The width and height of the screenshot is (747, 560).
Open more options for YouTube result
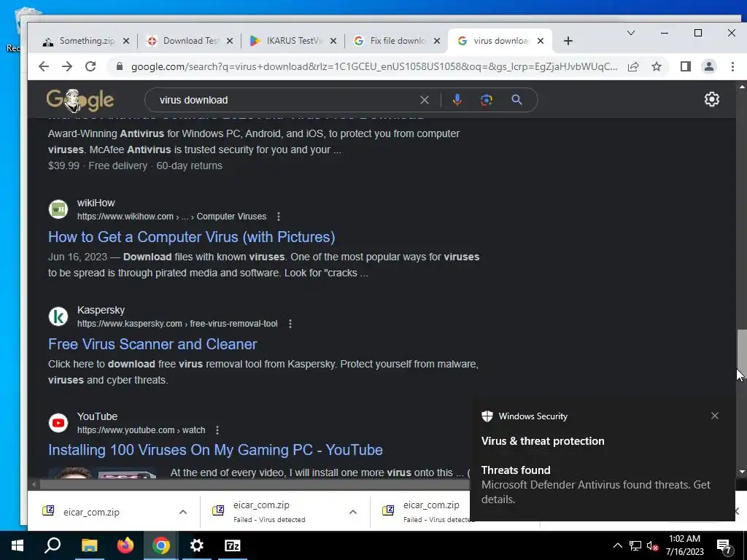click(217, 430)
